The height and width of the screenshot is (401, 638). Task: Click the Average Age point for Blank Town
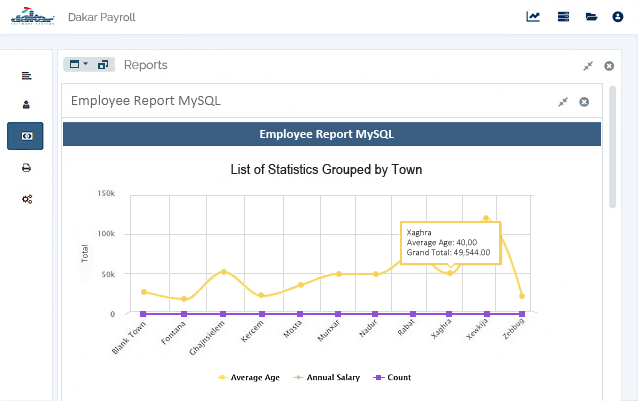point(144,292)
